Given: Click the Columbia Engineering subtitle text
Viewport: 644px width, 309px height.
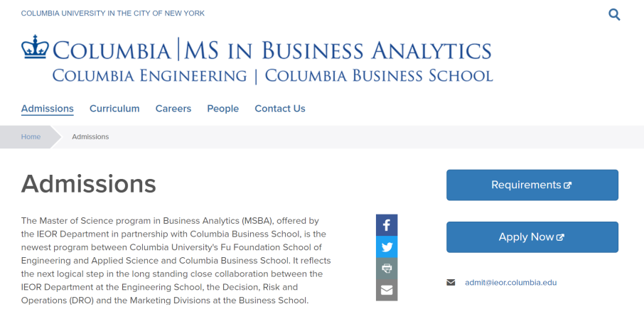Looking at the screenshot, I should coord(149,75).
